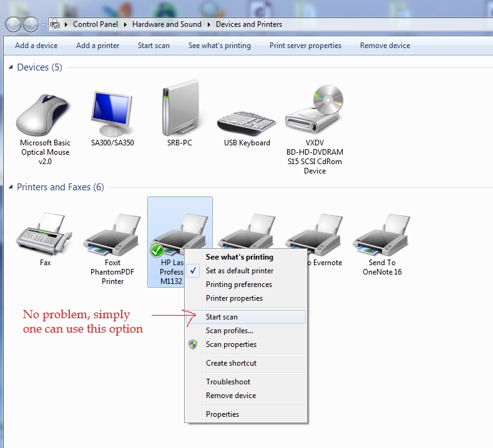This screenshot has width=493, height=448.
Task: Expand the Hardware and Sound breadcrumb arrow
Action: [209, 24]
